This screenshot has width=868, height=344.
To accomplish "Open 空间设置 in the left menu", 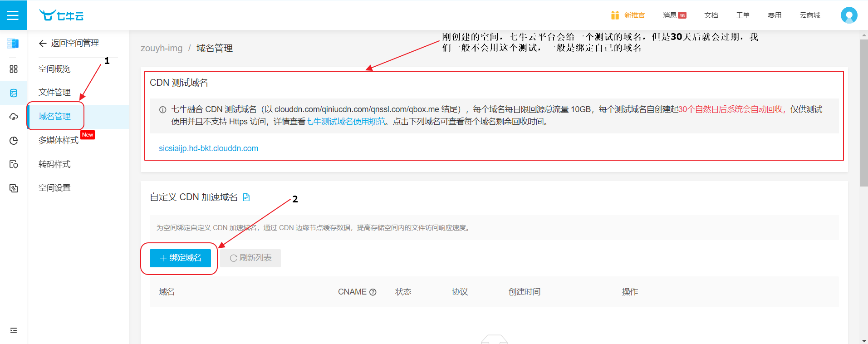I will tap(54, 188).
